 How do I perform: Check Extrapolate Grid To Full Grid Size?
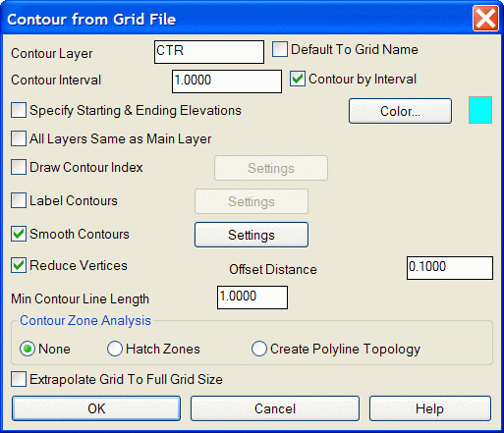(x=19, y=379)
